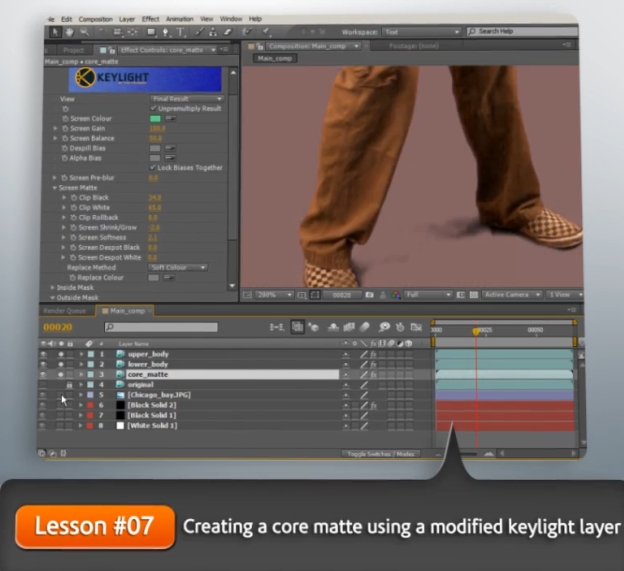624x571 pixels.
Task: Open the composition mini-flowchart icon
Action: 277,327
